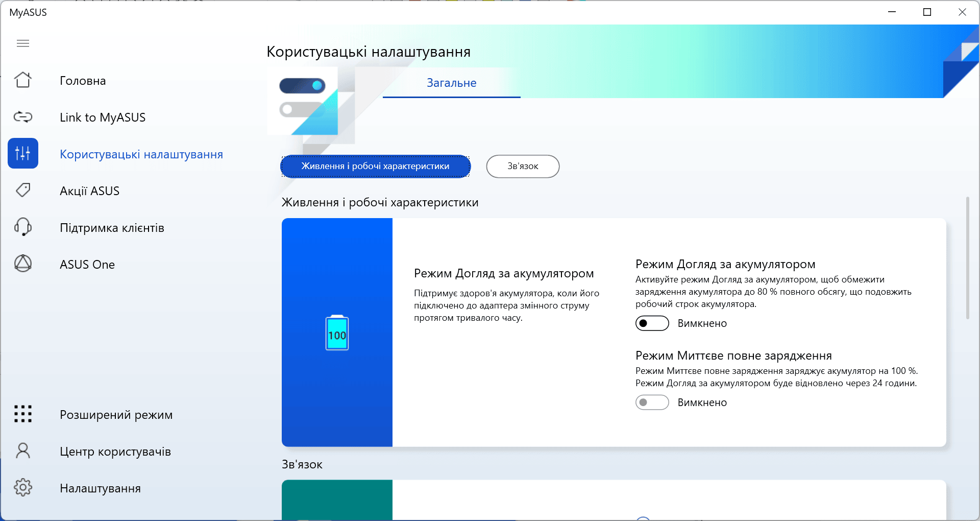Open Акції ASUS section
The height and width of the screenshot is (521, 980).
click(x=89, y=191)
